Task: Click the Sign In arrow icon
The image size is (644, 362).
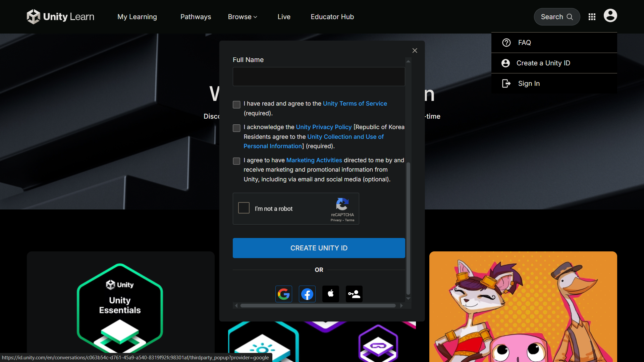Action: pyautogui.click(x=506, y=83)
